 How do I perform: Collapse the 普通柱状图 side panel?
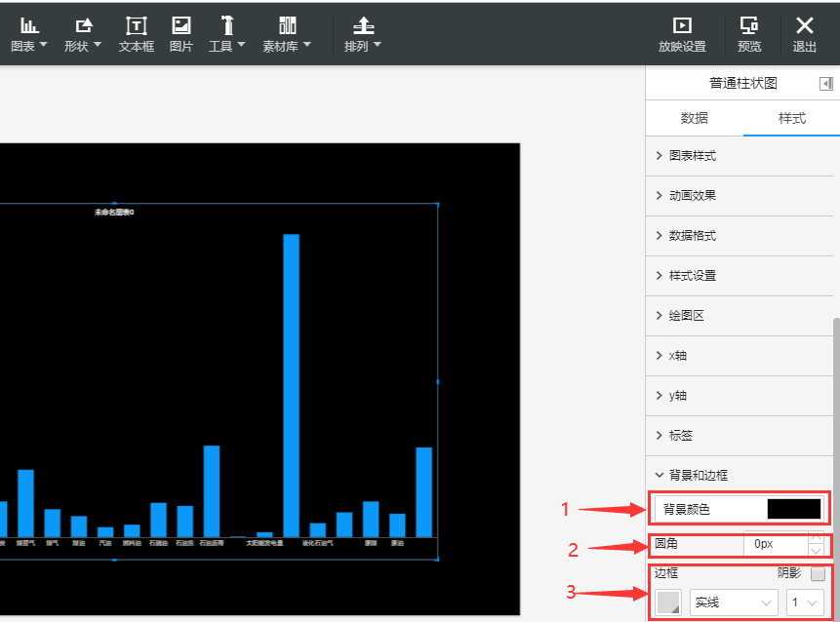pyautogui.click(x=825, y=84)
